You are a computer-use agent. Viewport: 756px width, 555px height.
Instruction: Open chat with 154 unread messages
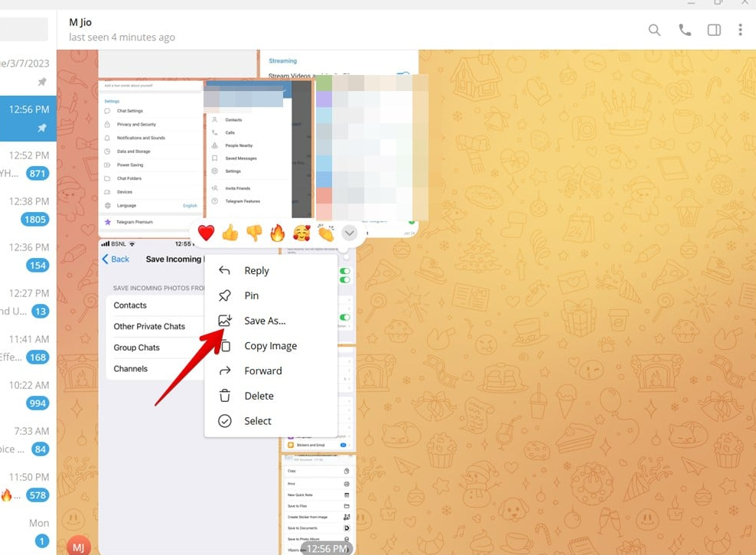coord(28,256)
